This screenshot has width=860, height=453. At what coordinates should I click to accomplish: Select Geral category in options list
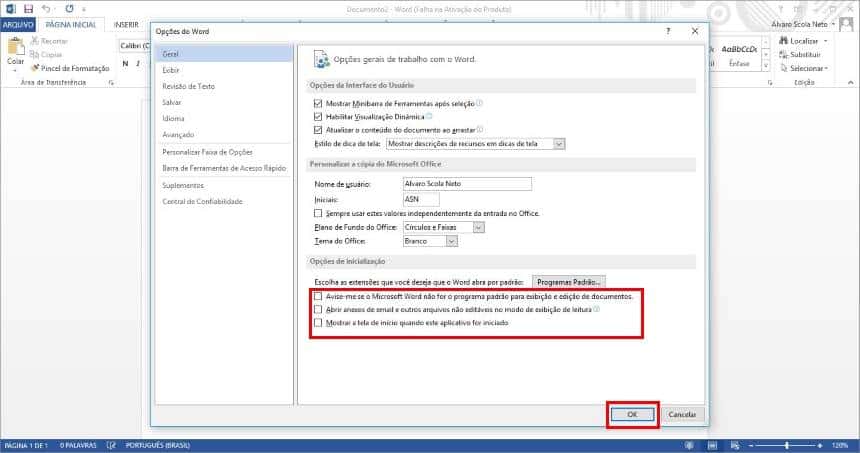click(224, 54)
